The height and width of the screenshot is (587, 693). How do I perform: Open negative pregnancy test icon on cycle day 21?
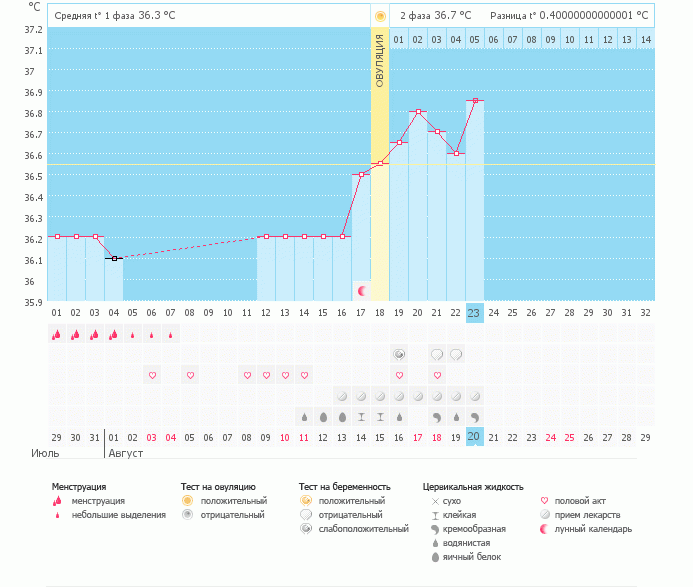tap(437, 354)
